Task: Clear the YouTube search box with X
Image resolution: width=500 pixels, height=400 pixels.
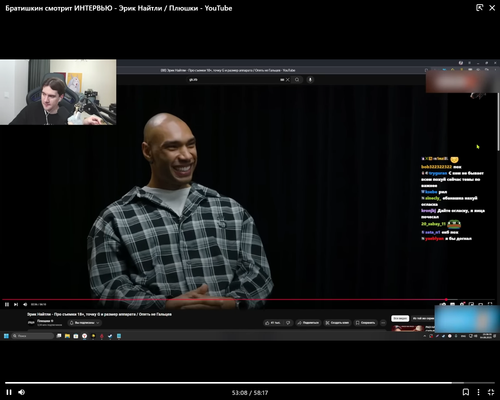Action: [288, 80]
